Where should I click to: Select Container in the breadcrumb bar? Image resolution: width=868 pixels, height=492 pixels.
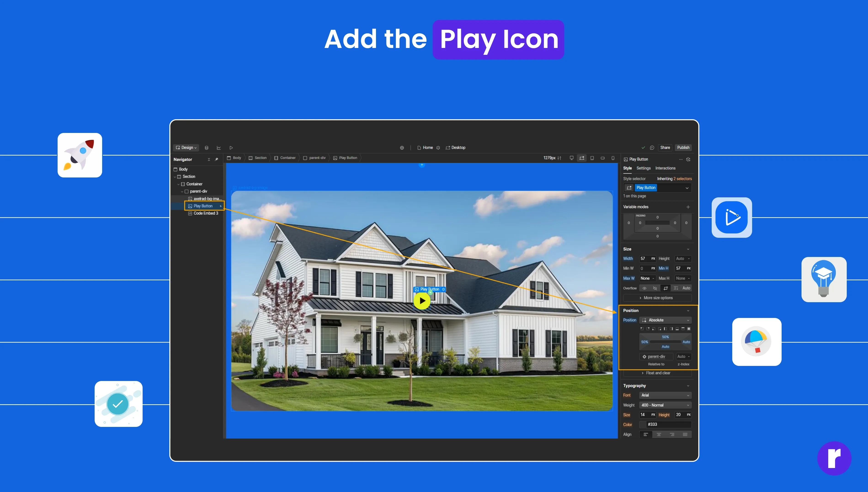point(285,158)
